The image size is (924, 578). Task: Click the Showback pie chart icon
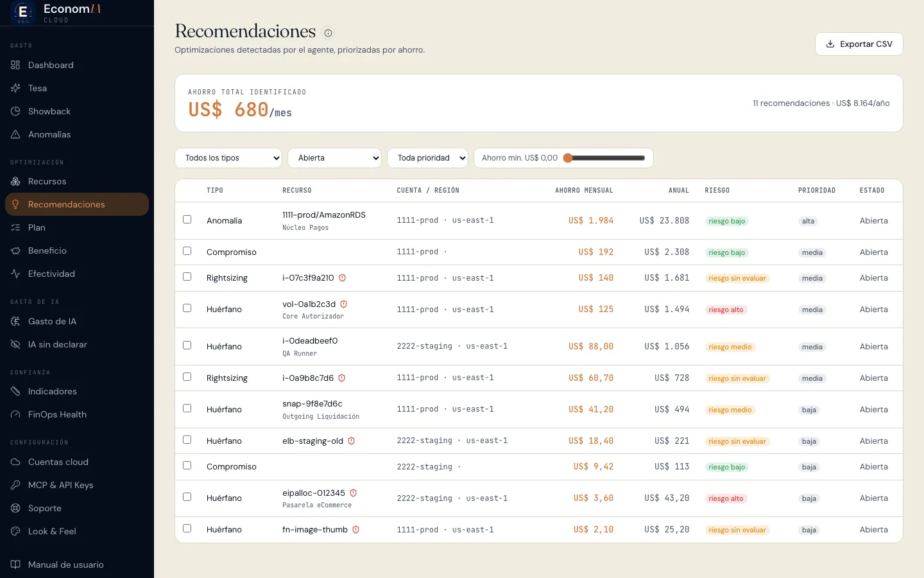point(15,111)
